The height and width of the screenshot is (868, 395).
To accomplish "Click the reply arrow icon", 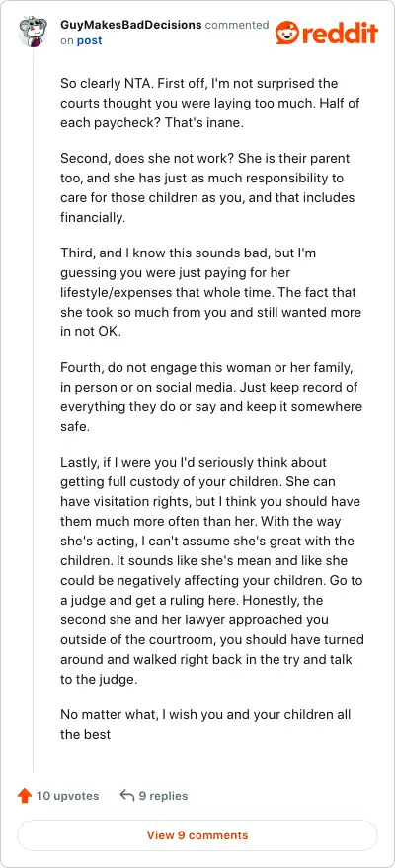I will click(x=127, y=796).
